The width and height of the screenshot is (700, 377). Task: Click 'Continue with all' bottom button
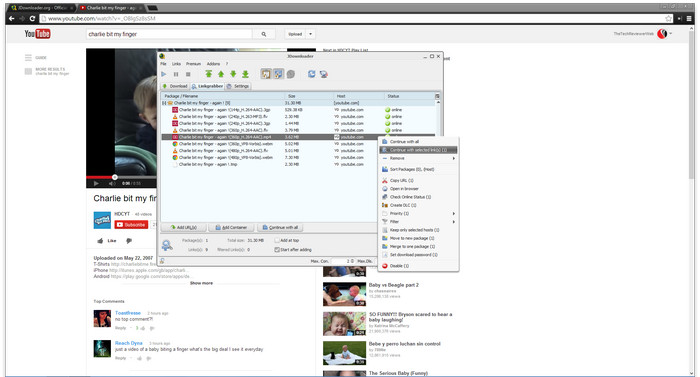[x=280, y=227]
